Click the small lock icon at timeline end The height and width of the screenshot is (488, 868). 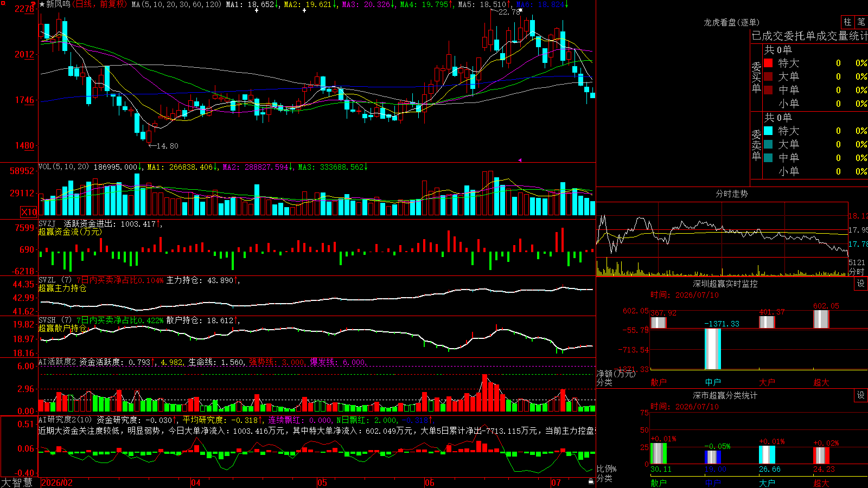click(591, 481)
